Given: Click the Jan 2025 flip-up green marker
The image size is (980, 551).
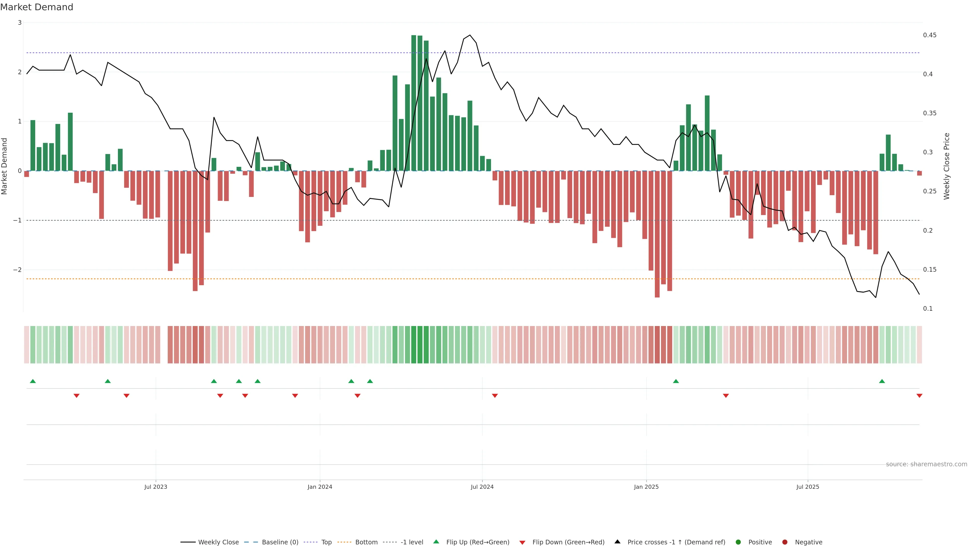Looking at the screenshot, I should pos(676,381).
